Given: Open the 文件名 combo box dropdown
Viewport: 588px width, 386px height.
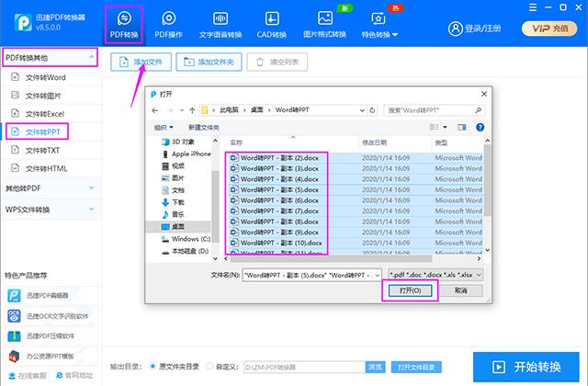Looking at the screenshot, I should (378, 275).
